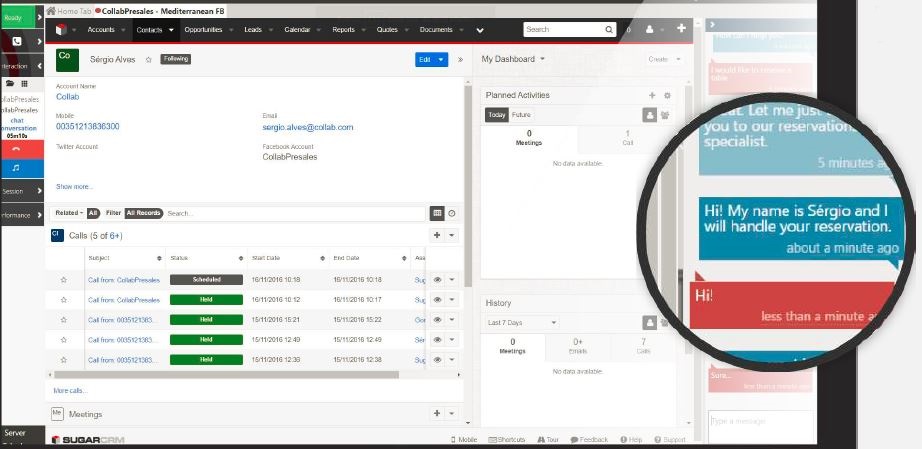Focus the subpanel Search field
922x449 pixels.
click(x=295, y=213)
